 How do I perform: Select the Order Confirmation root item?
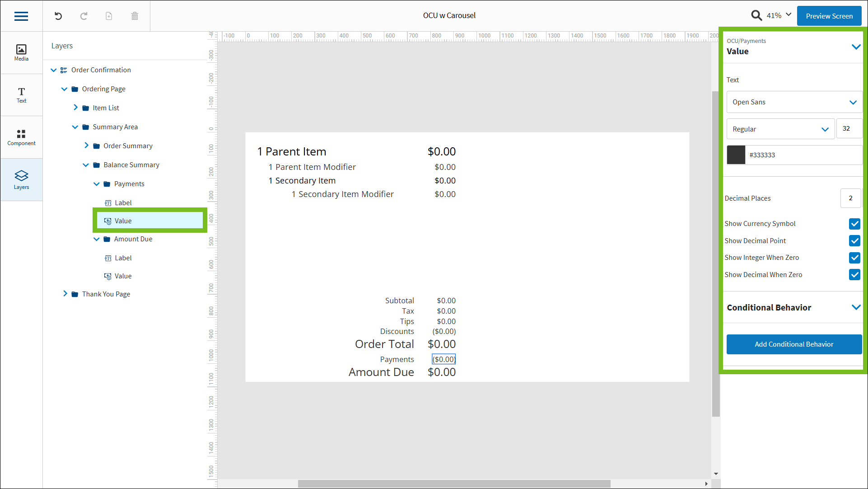coord(101,70)
